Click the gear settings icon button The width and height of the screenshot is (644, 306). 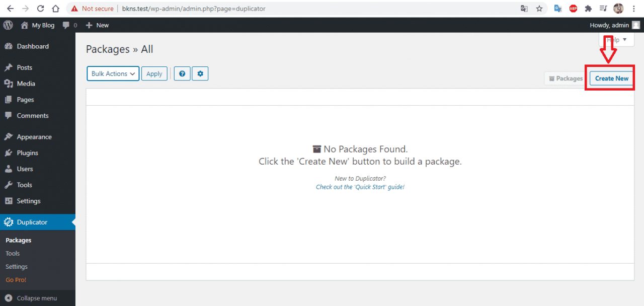[200, 73]
